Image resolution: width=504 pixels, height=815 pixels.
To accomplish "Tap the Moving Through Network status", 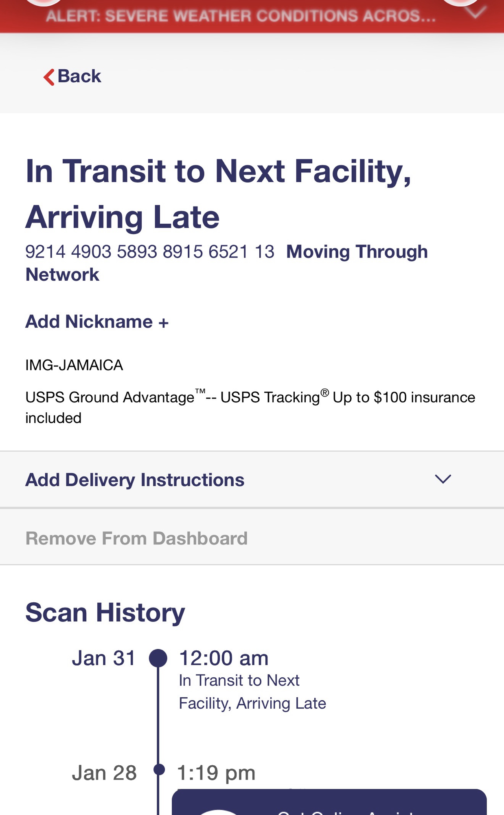I will click(357, 252).
